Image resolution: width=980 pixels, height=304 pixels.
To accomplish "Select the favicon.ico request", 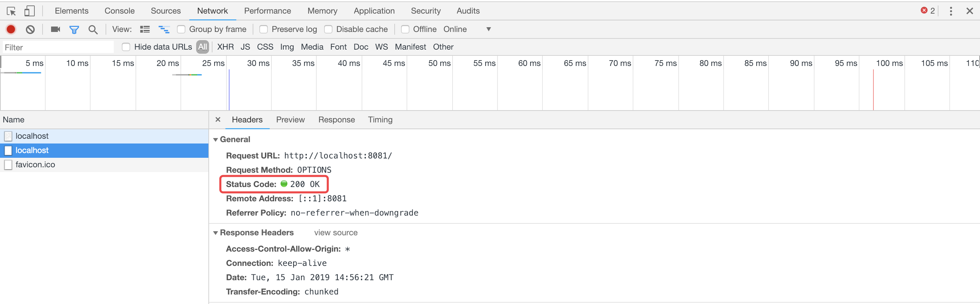I will click(x=104, y=165).
